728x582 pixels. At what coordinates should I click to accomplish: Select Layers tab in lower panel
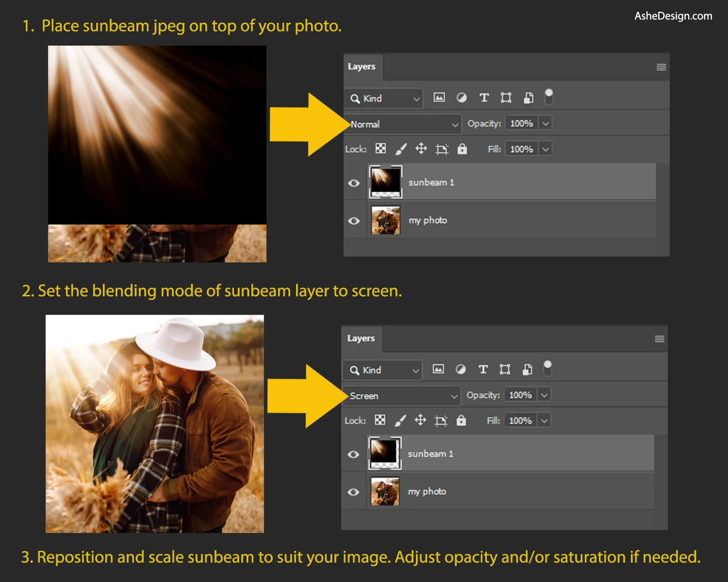pos(361,338)
